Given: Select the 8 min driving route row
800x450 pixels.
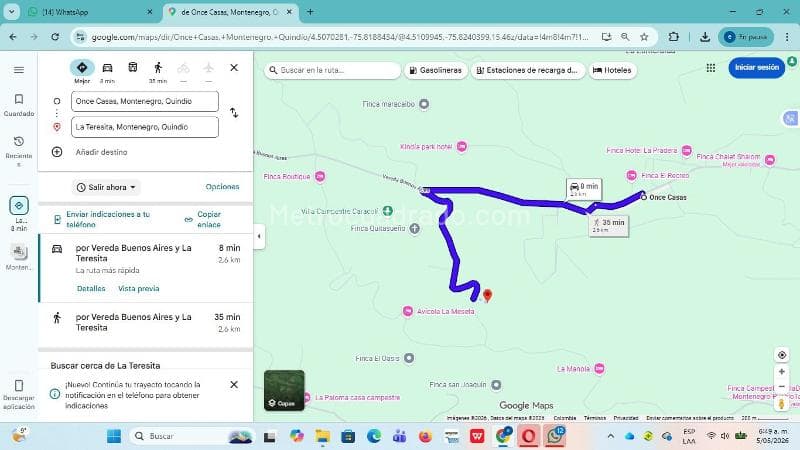Looking at the screenshot, I should [x=145, y=268].
